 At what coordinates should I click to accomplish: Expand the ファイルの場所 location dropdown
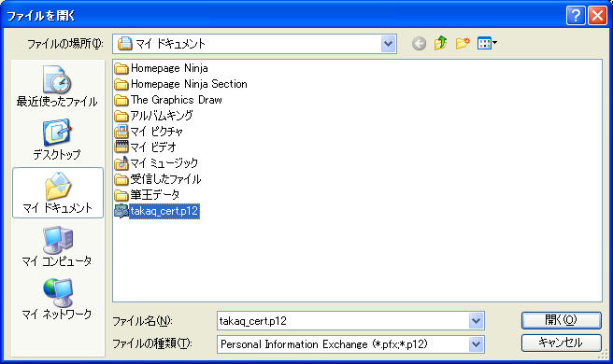[388, 44]
